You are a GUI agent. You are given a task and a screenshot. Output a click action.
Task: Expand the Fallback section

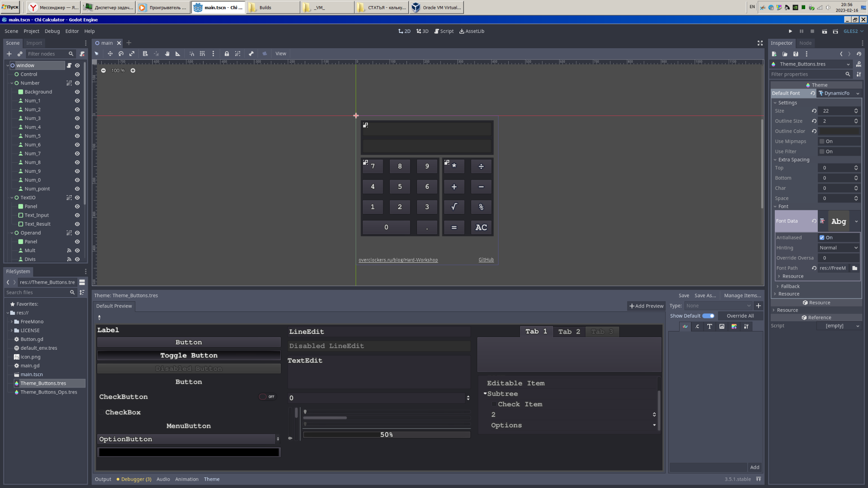(x=790, y=286)
